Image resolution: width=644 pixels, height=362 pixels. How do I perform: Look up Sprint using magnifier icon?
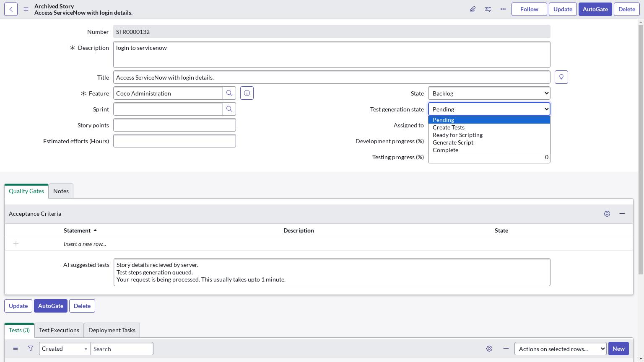click(x=229, y=109)
